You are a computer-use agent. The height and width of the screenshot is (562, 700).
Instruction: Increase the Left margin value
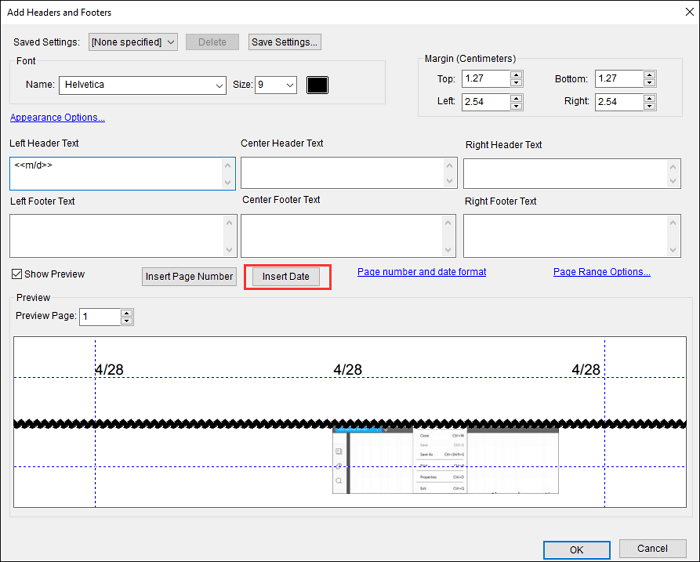(x=516, y=98)
